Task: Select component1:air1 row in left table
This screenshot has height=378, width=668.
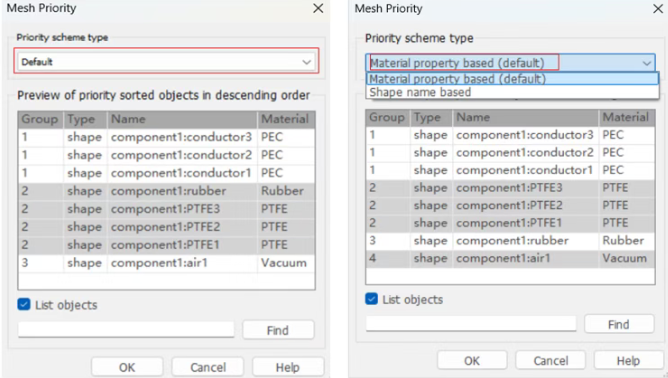Action: click(x=167, y=263)
